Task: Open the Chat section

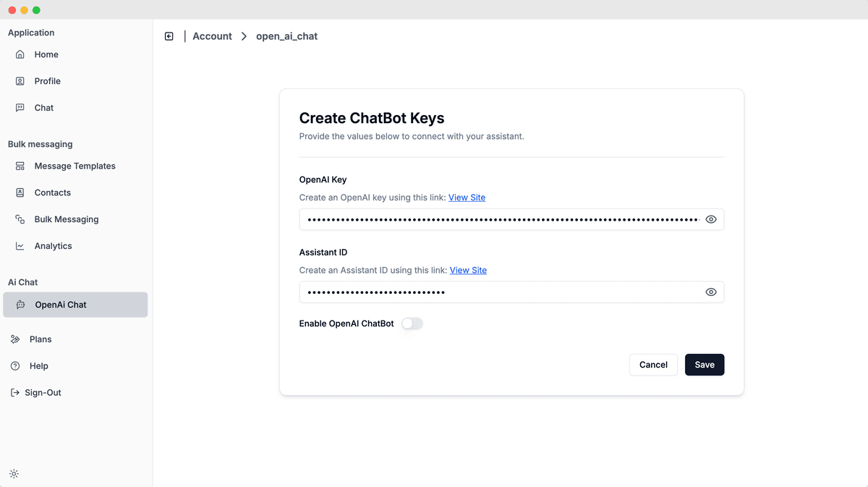Action: tap(21, 107)
